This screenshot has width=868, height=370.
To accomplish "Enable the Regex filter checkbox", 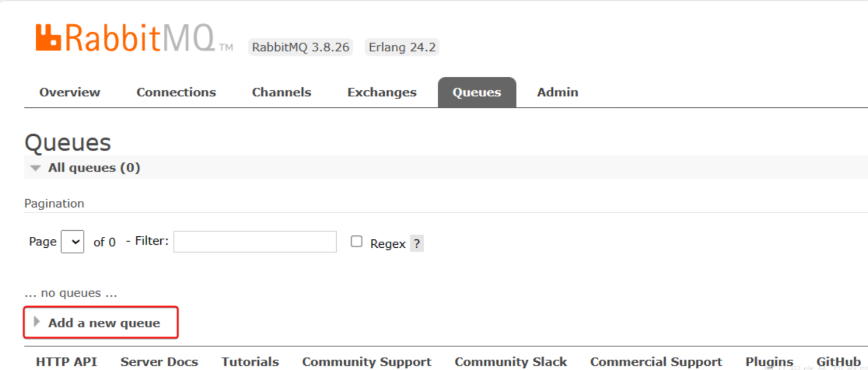I will 356,241.
